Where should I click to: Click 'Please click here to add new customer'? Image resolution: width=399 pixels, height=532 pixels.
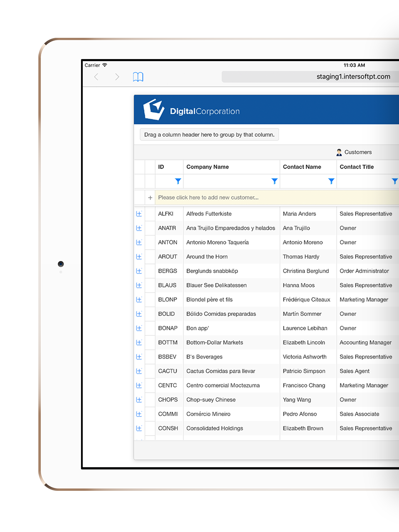(208, 198)
